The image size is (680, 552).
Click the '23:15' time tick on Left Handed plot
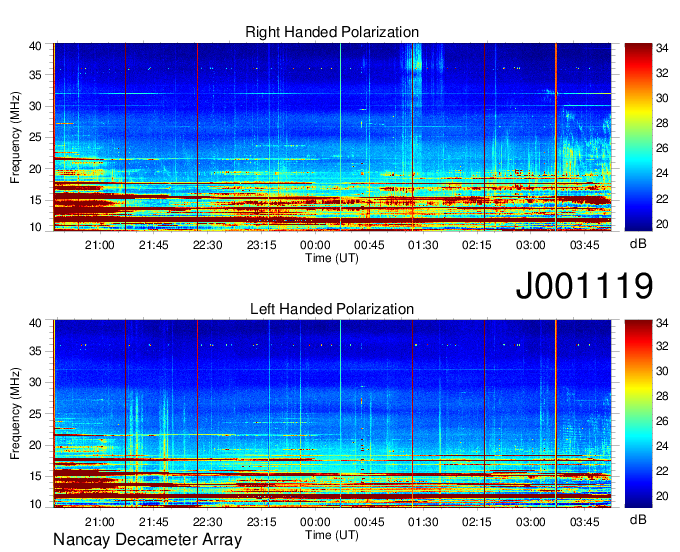[x=262, y=522]
